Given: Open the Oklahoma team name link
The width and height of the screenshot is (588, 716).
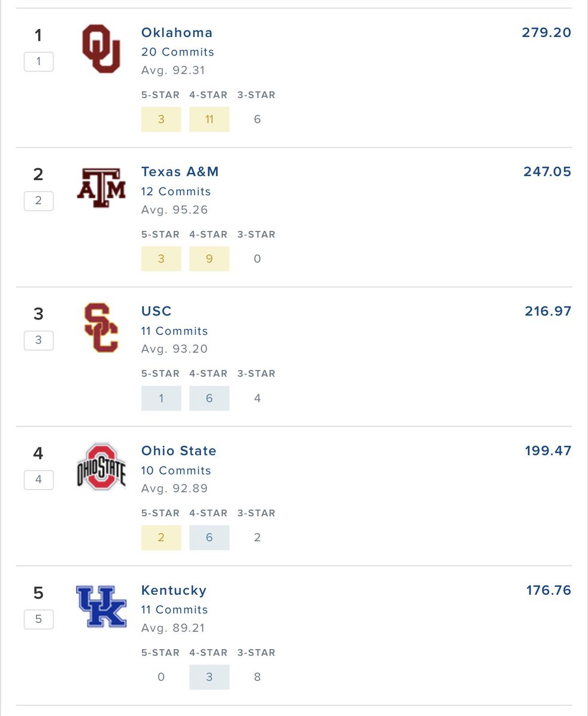Looking at the screenshot, I should [x=177, y=32].
